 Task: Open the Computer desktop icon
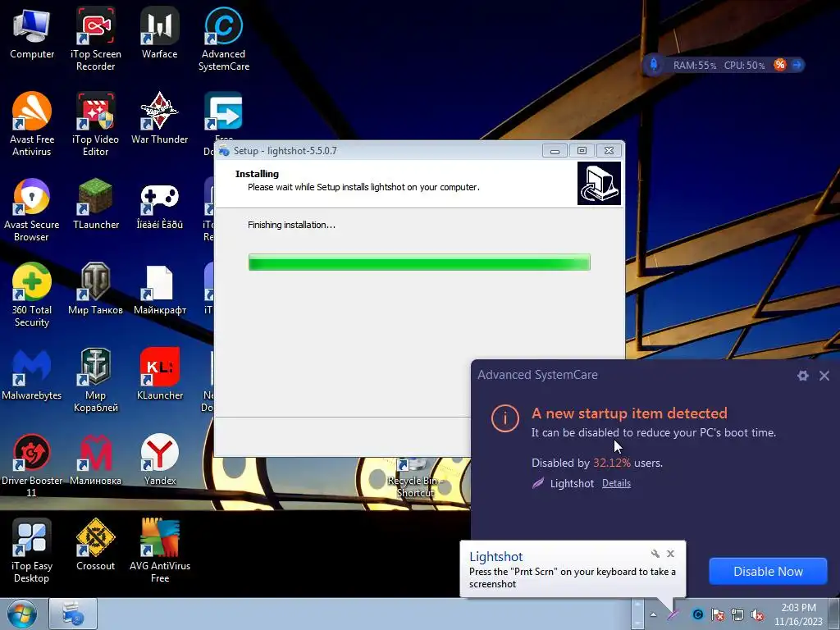[x=32, y=33]
